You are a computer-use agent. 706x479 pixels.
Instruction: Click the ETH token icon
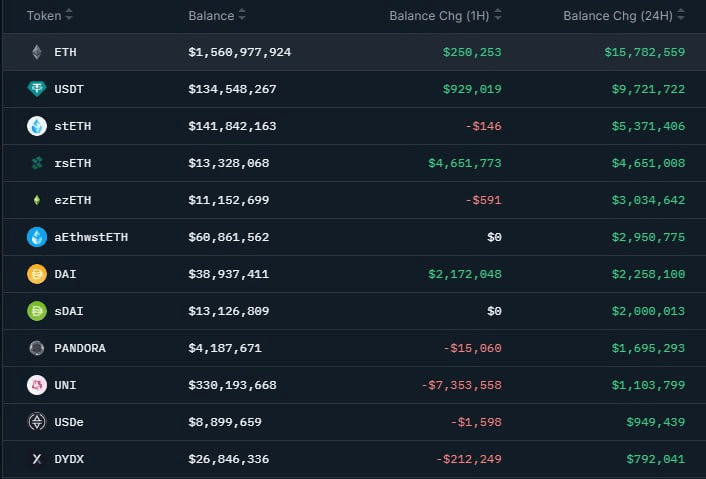pos(37,52)
